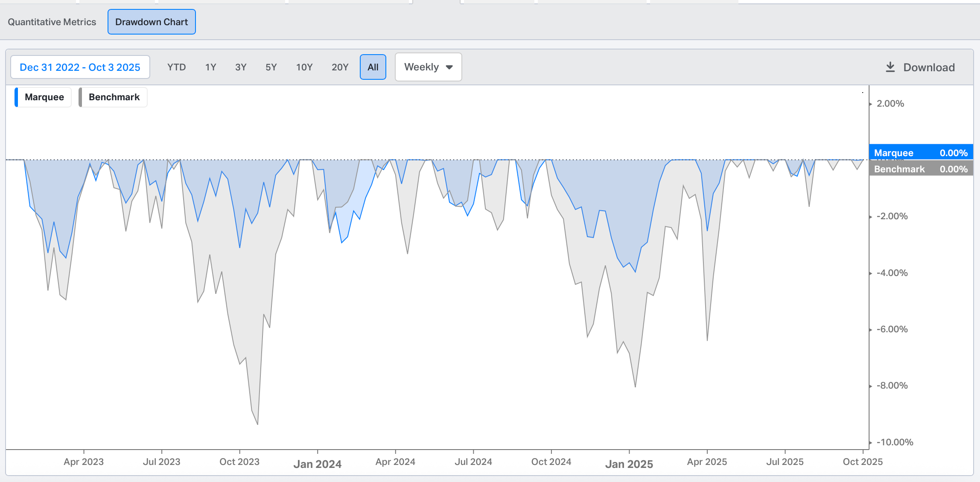
Task: Select the All time range
Action: coord(373,67)
